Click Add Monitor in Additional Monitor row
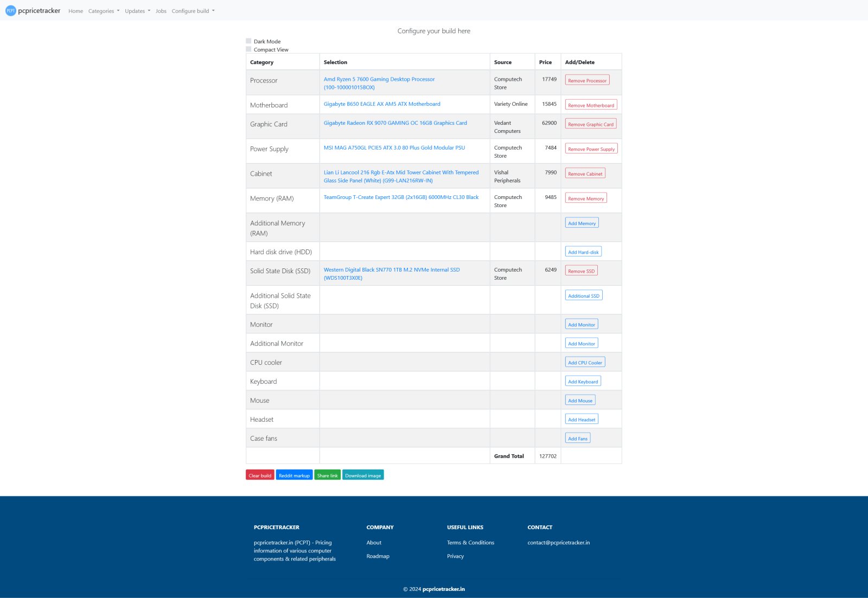Image resolution: width=868 pixels, height=598 pixels. pos(582,344)
